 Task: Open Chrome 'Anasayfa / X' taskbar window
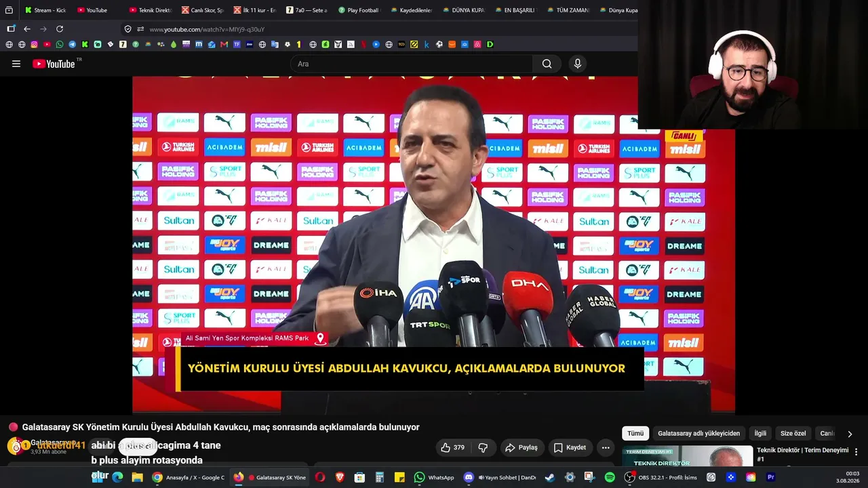[x=188, y=477]
